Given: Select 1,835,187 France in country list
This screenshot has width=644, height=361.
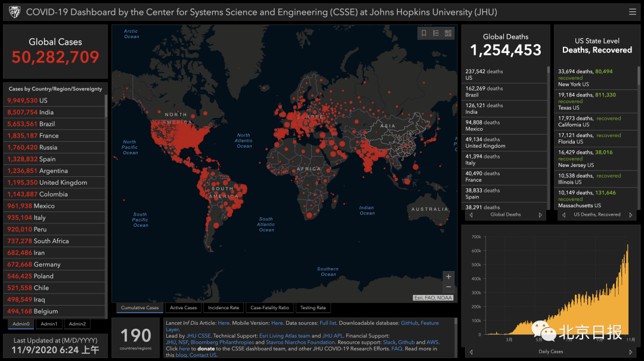Looking at the screenshot, I should [x=54, y=135].
